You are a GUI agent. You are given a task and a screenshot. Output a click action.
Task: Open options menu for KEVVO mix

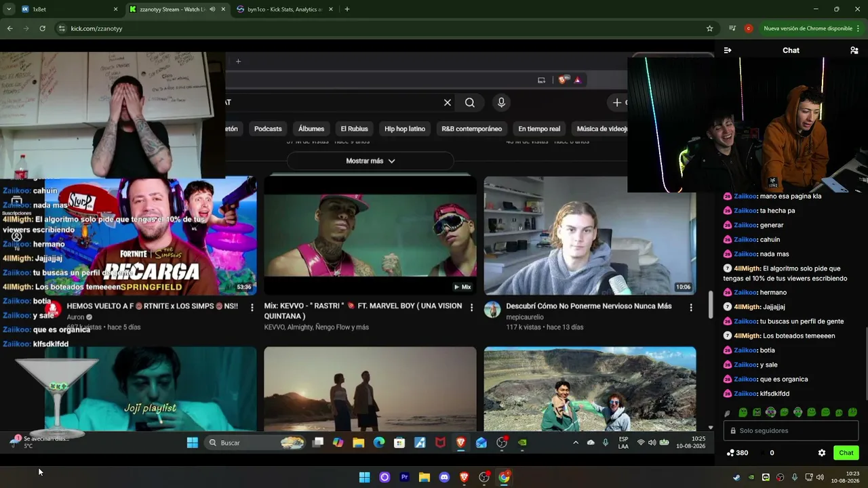(x=472, y=308)
